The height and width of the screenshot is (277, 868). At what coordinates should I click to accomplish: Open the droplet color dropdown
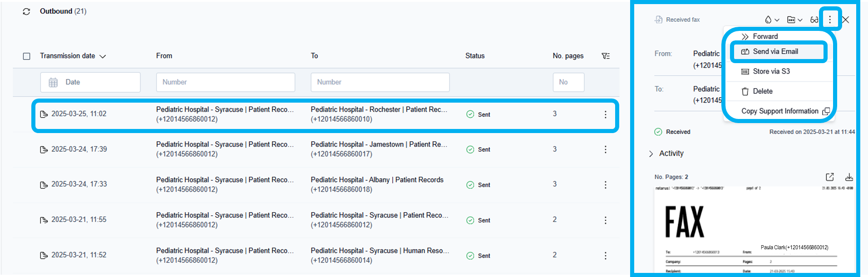click(771, 20)
